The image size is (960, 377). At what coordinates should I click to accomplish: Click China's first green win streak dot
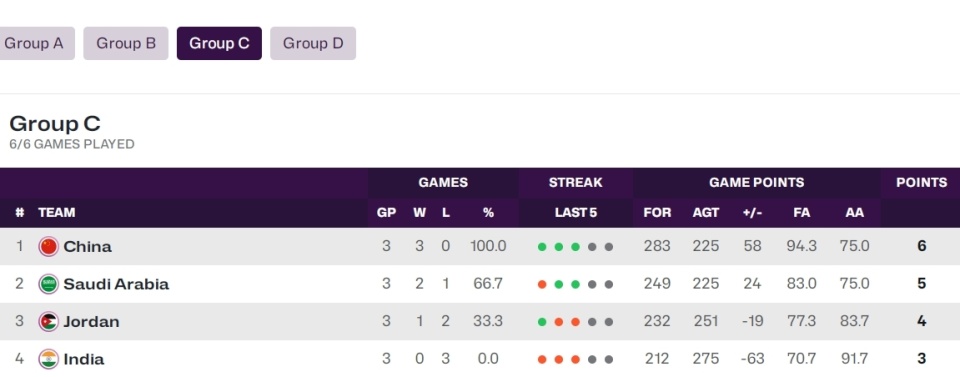[542, 247]
